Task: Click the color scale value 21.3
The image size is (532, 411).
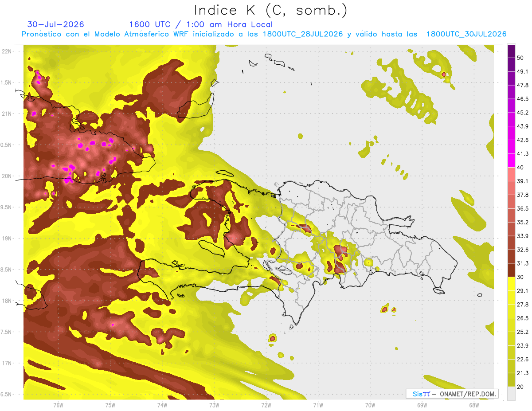Action: [x=522, y=373]
